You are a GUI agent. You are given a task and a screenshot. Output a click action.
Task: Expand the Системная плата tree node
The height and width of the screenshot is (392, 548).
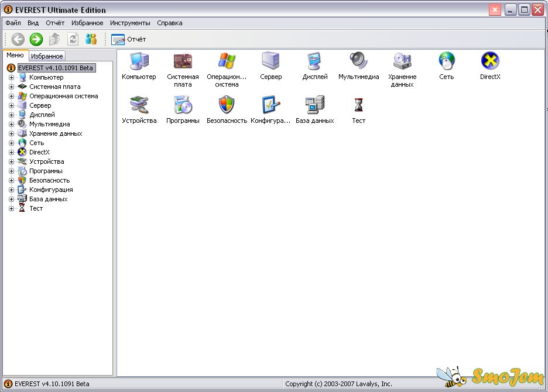11,87
